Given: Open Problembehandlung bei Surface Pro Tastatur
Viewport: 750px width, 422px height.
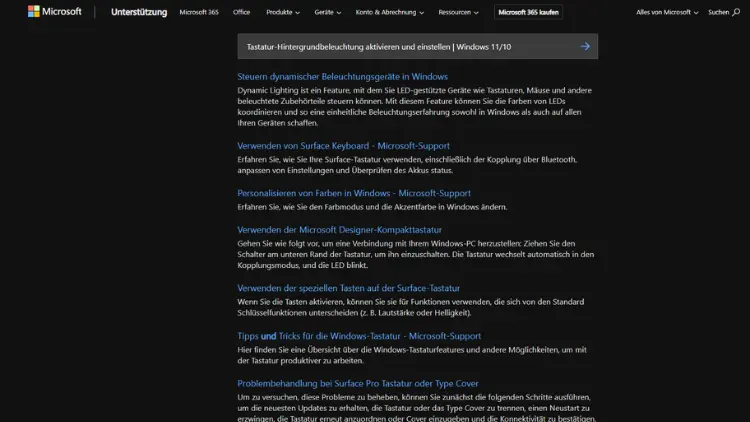Looking at the screenshot, I should point(358,383).
